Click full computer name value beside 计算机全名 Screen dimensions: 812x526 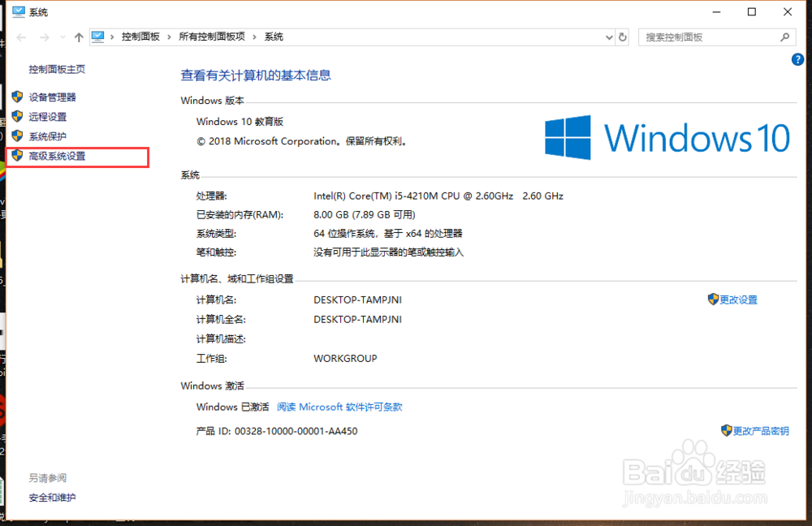coord(357,320)
